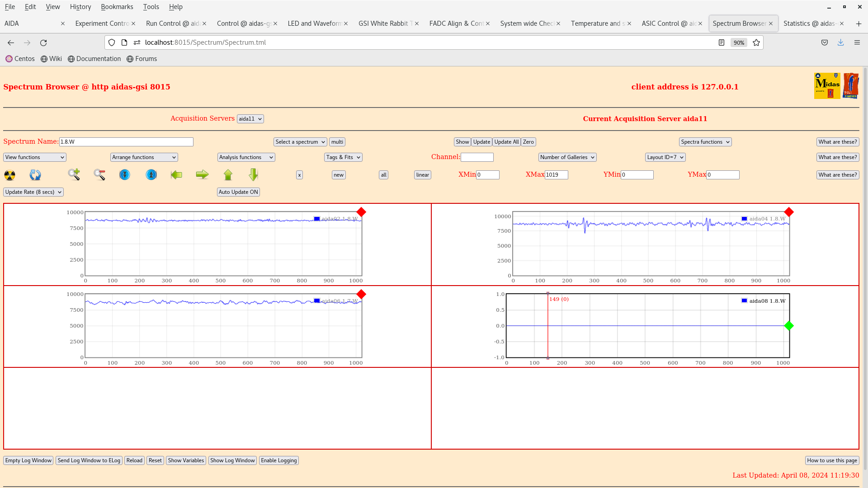
Task: Click Zero button to reset spectrum
Action: [x=528, y=142]
